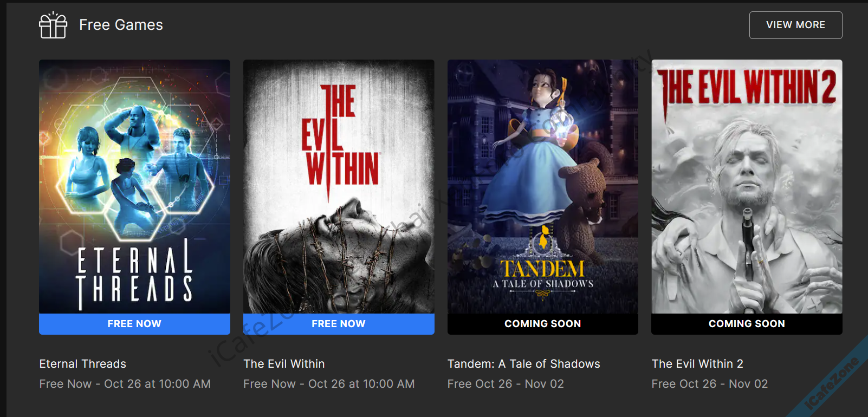868x417 pixels.
Task: Select the Free Games section heading
Action: click(x=121, y=25)
